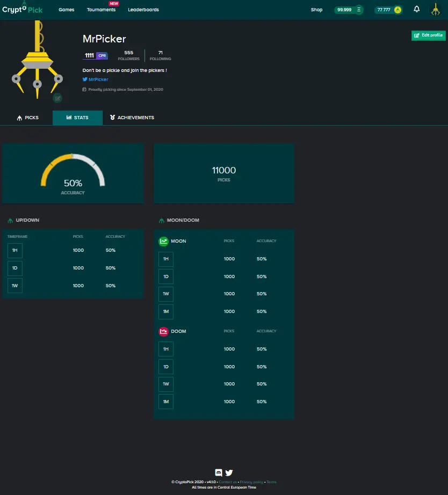Open the Discord icon in the footer
This screenshot has height=495, width=448.
tap(218, 472)
